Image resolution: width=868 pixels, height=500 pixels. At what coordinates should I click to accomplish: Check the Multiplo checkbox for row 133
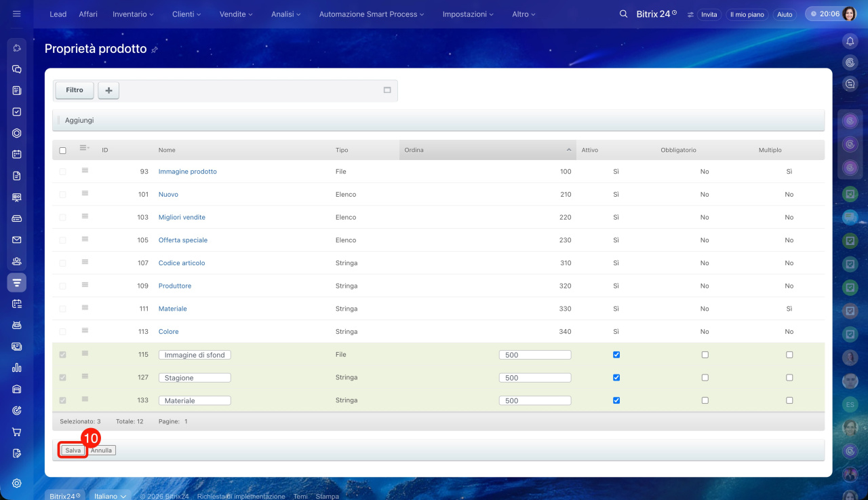[789, 400]
